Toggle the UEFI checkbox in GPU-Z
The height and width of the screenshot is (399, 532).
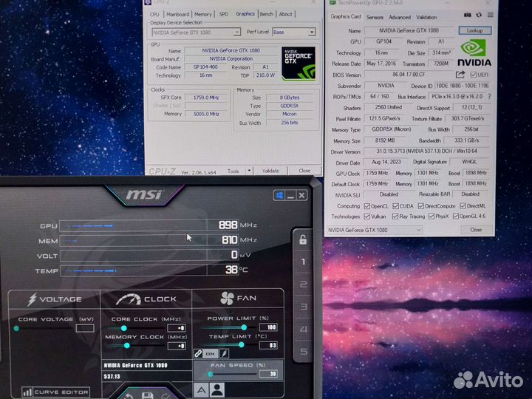coord(474,75)
